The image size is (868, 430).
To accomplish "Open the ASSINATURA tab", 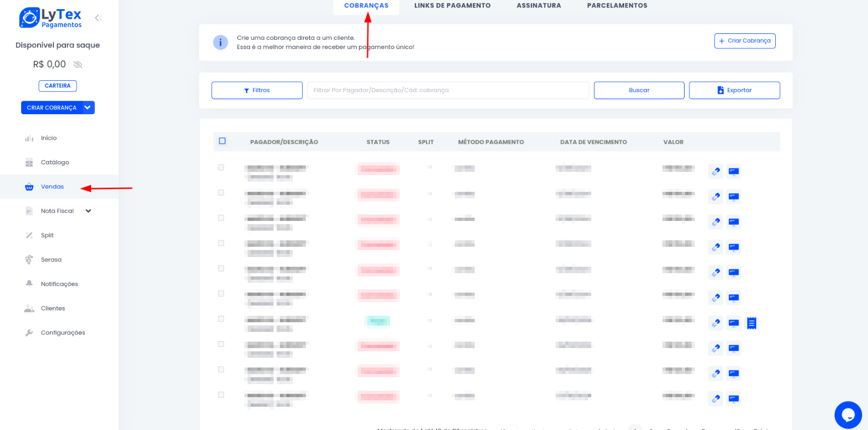I will click(x=539, y=6).
